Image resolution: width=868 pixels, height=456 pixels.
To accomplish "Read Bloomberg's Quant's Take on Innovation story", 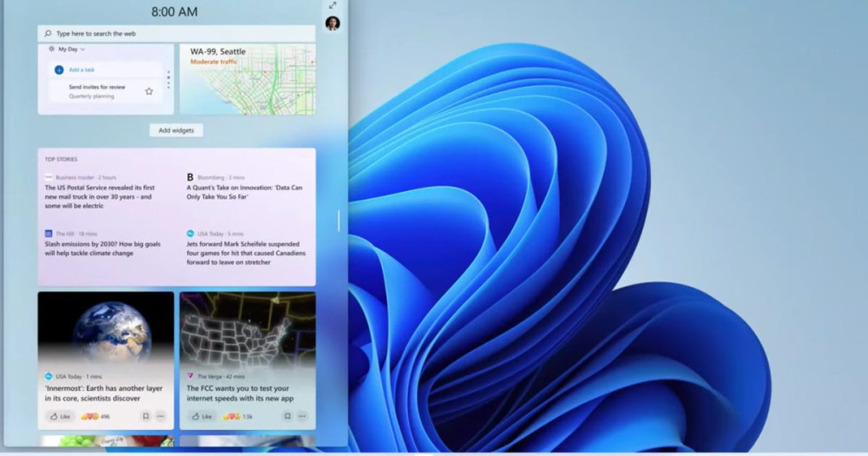I will [x=245, y=192].
